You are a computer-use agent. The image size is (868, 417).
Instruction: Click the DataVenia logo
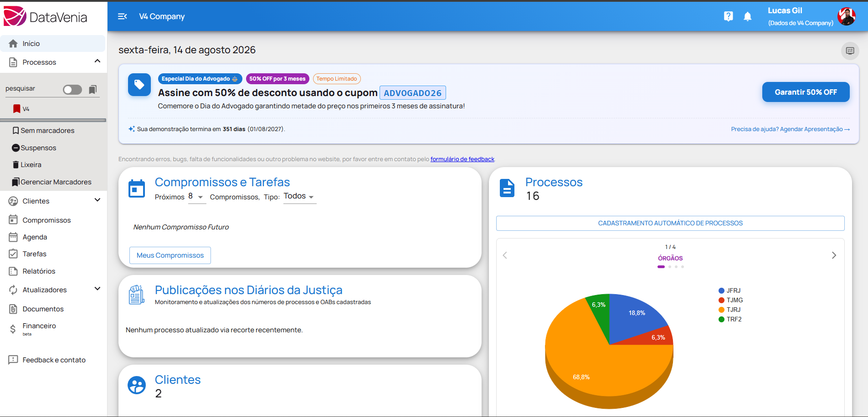click(x=46, y=17)
